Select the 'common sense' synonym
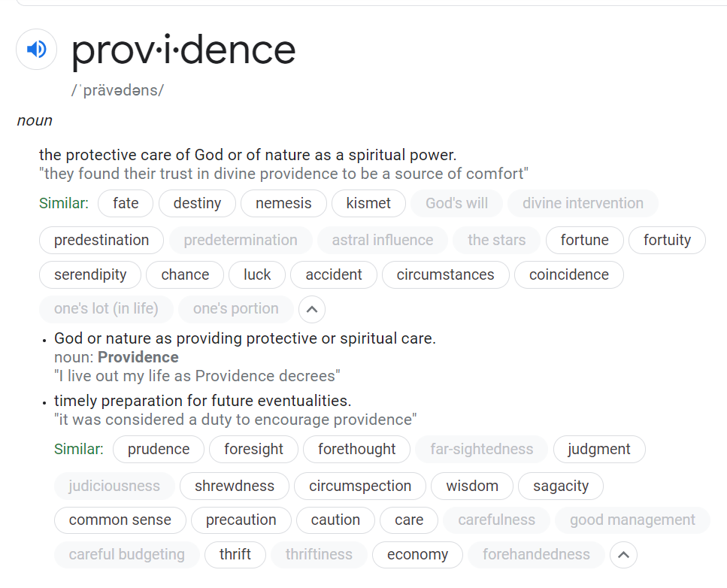The height and width of the screenshot is (588, 727). click(x=120, y=520)
